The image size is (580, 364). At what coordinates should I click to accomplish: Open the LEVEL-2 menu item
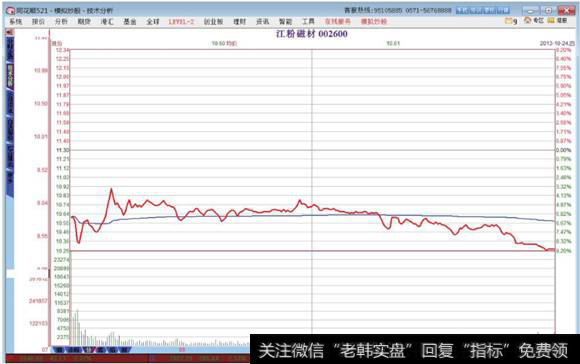pos(181,21)
